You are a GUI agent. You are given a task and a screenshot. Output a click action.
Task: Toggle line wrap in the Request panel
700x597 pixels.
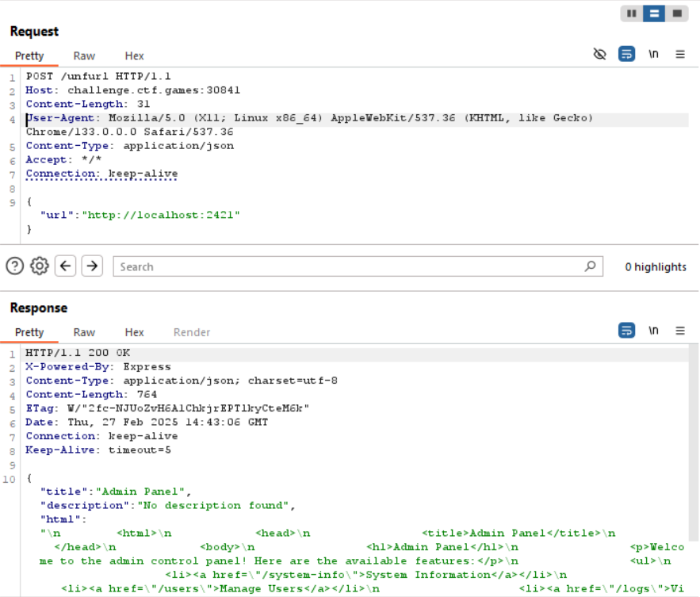click(626, 55)
